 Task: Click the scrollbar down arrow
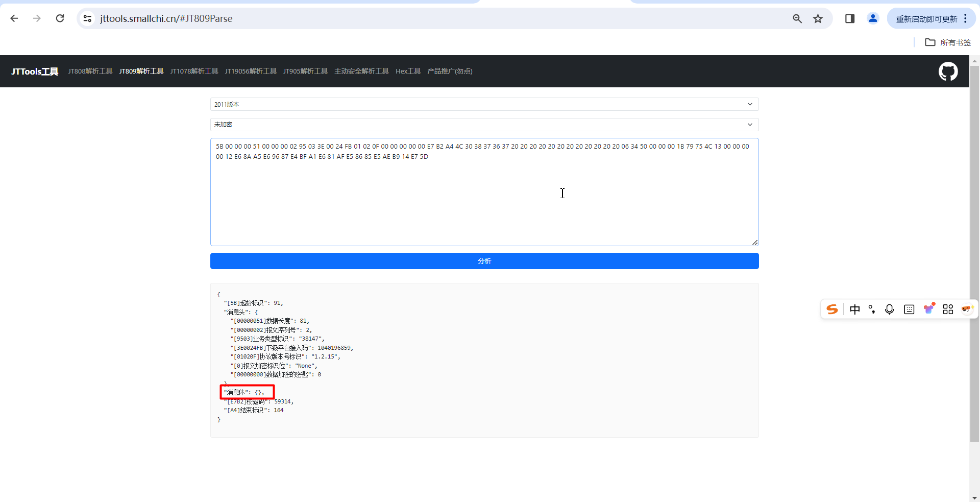(x=974, y=497)
